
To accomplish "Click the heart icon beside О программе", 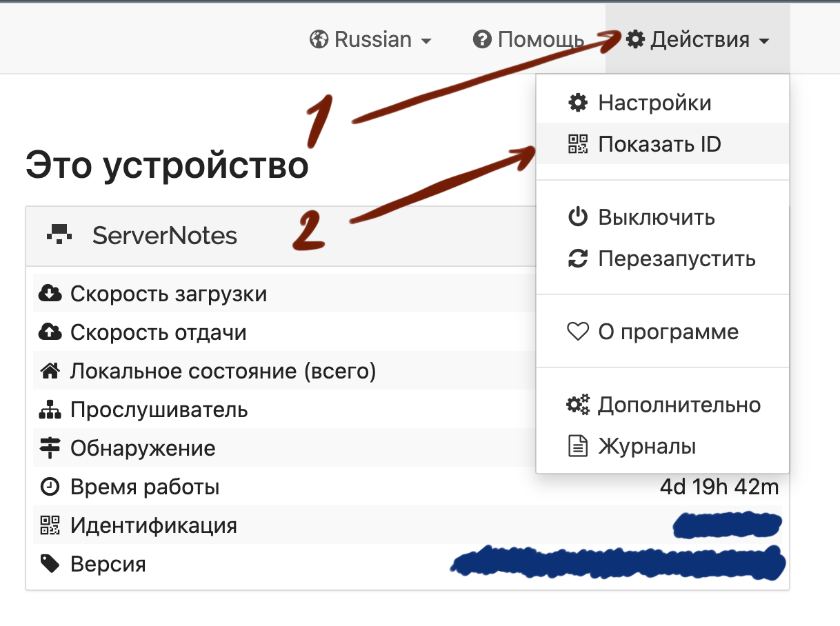I will 577,332.
